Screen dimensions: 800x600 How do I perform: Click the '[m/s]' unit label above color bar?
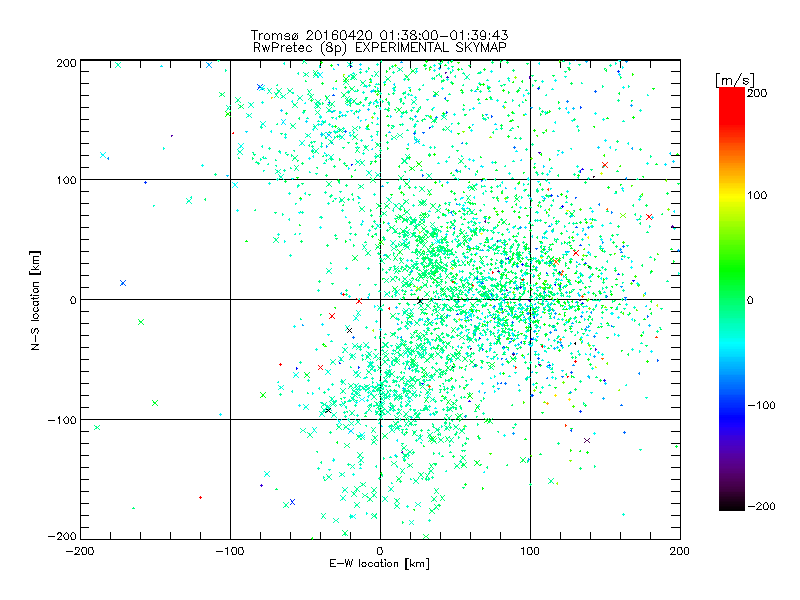click(735, 80)
